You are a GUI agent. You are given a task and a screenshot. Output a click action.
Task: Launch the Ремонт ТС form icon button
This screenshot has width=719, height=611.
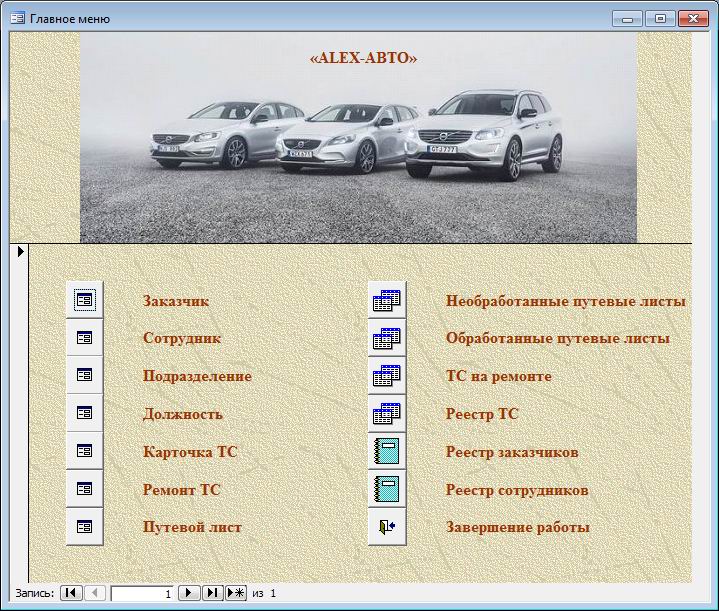click(x=85, y=489)
